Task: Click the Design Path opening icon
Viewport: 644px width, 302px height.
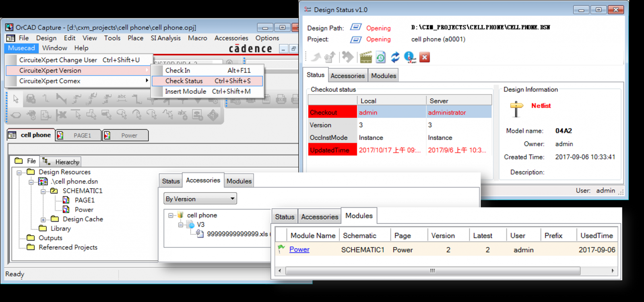Action: (356, 27)
